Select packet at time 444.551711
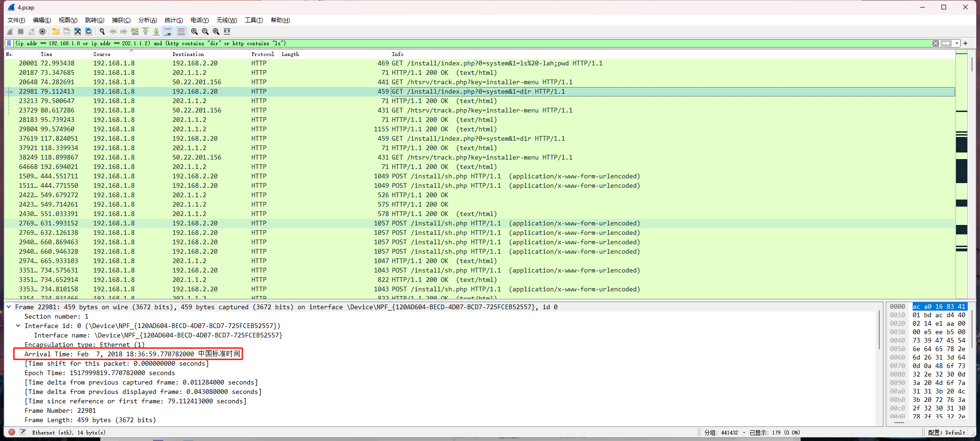The height and width of the screenshot is (441, 980). click(x=480, y=176)
